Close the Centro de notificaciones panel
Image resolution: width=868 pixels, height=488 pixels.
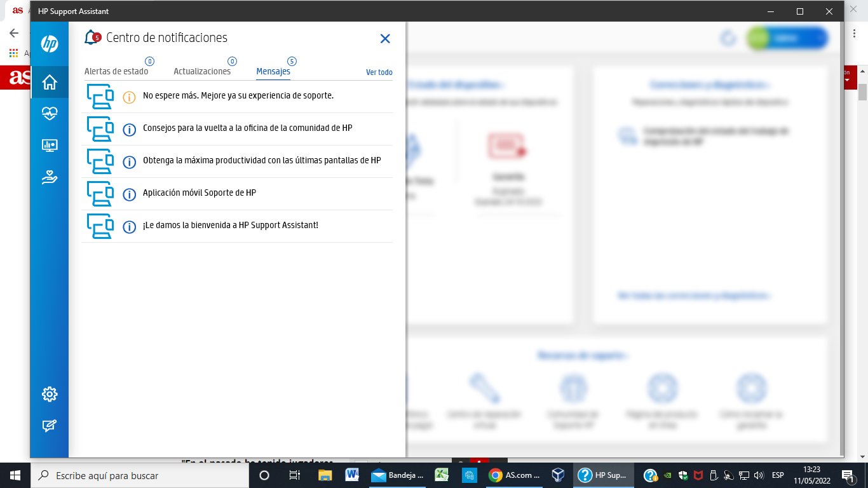tap(385, 39)
